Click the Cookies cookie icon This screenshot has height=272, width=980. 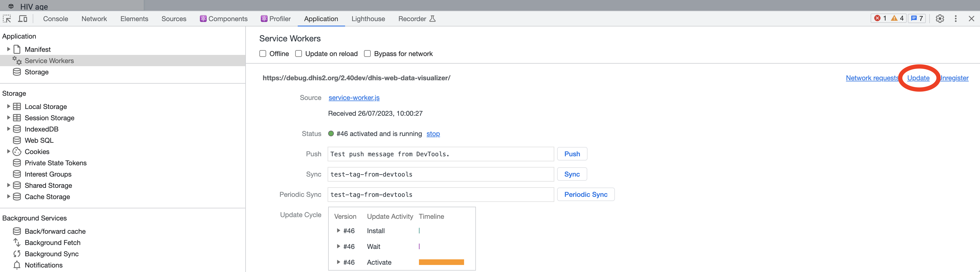click(x=17, y=151)
